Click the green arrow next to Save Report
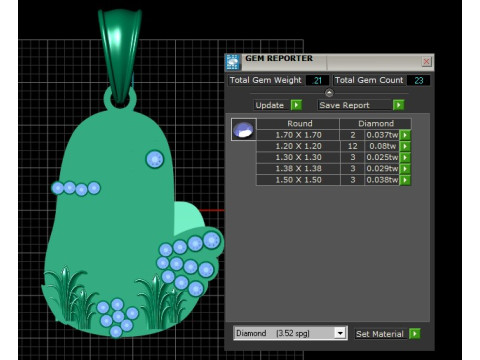This screenshot has height=360, width=480. (398, 105)
